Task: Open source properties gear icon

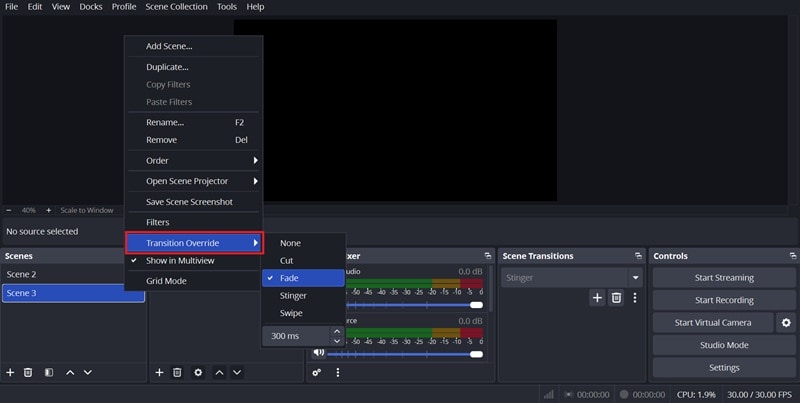Action: click(198, 373)
